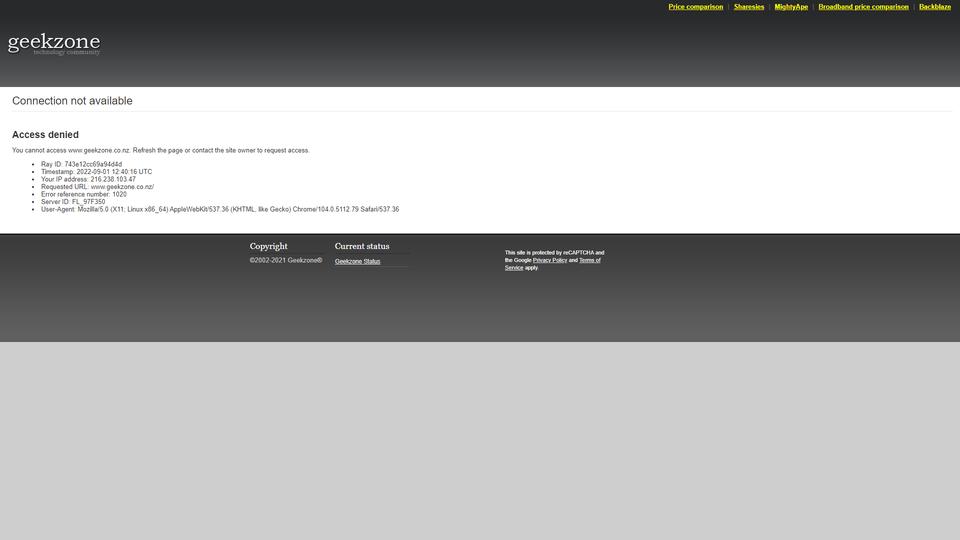Open the Backblaze link

(x=934, y=7)
